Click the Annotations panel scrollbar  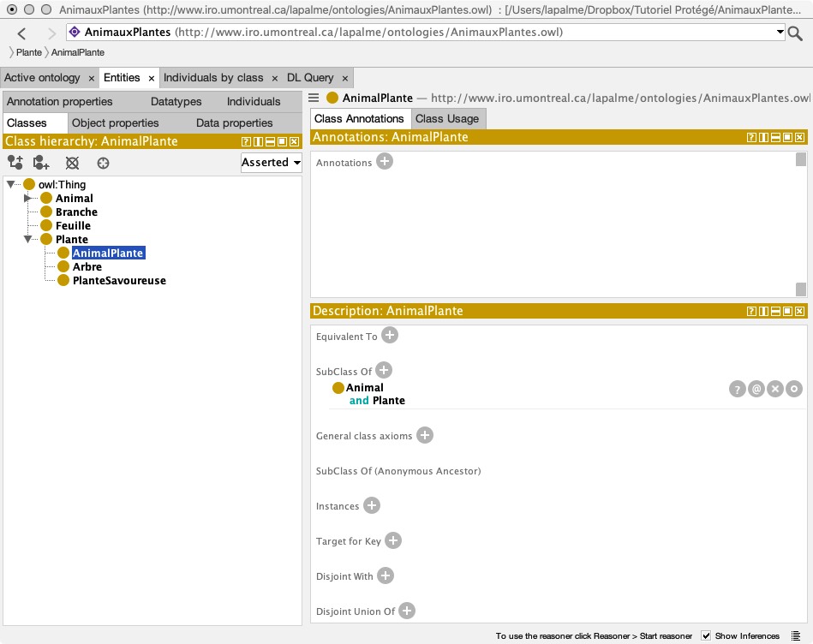tap(800, 224)
